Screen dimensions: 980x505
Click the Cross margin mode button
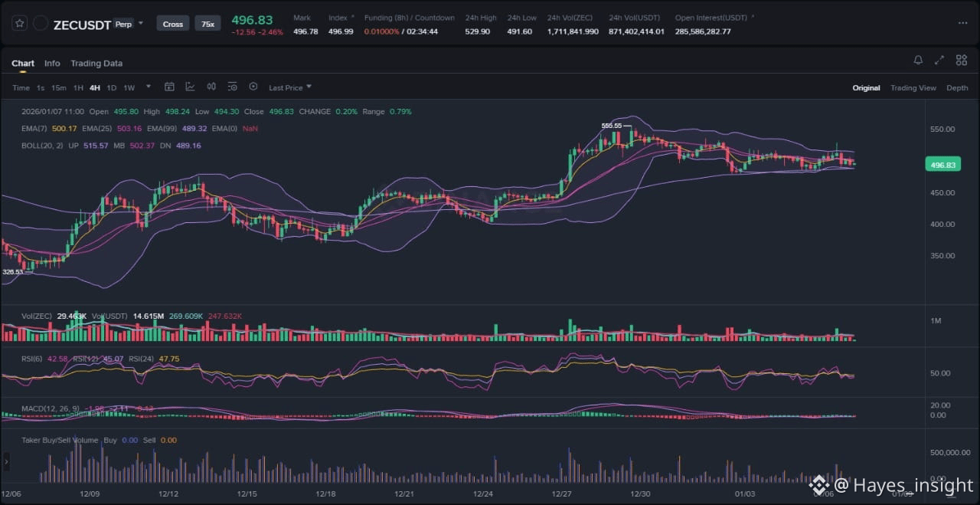click(x=173, y=24)
